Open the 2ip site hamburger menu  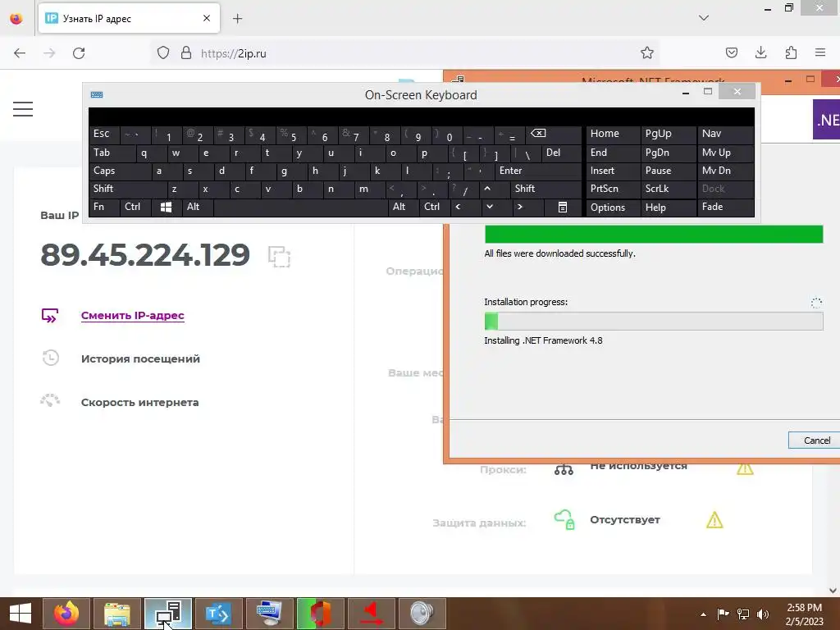pyautogui.click(x=23, y=109)
